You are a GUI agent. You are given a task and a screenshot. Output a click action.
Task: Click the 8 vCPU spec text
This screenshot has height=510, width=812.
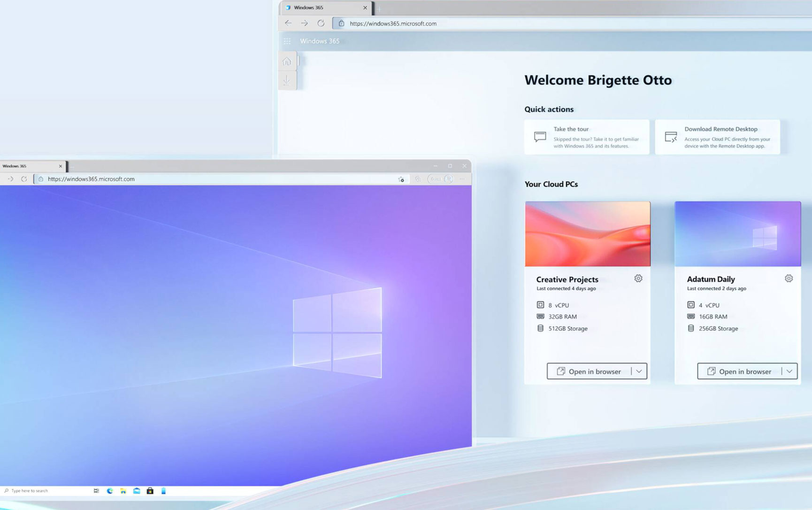tap(559, 305)
